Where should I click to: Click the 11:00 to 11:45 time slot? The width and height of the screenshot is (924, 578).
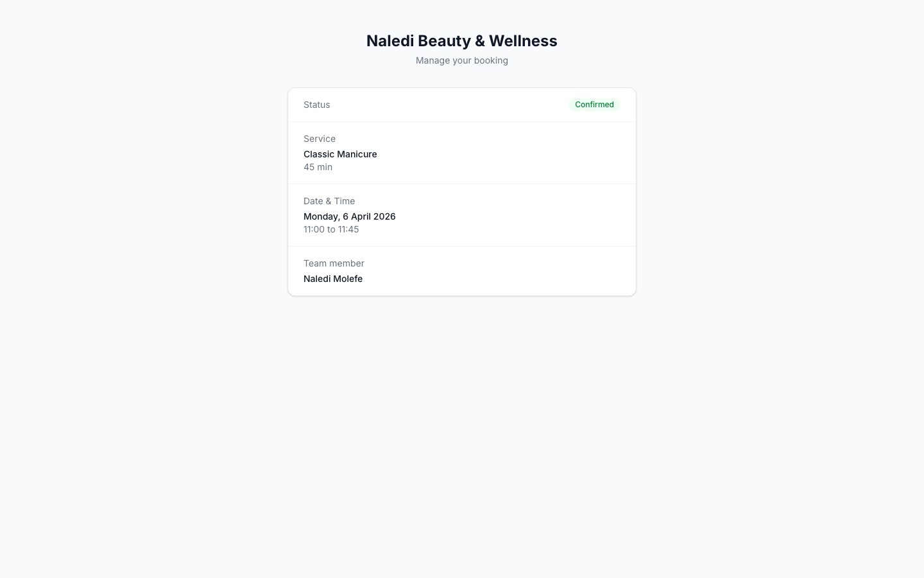point(331,229)
